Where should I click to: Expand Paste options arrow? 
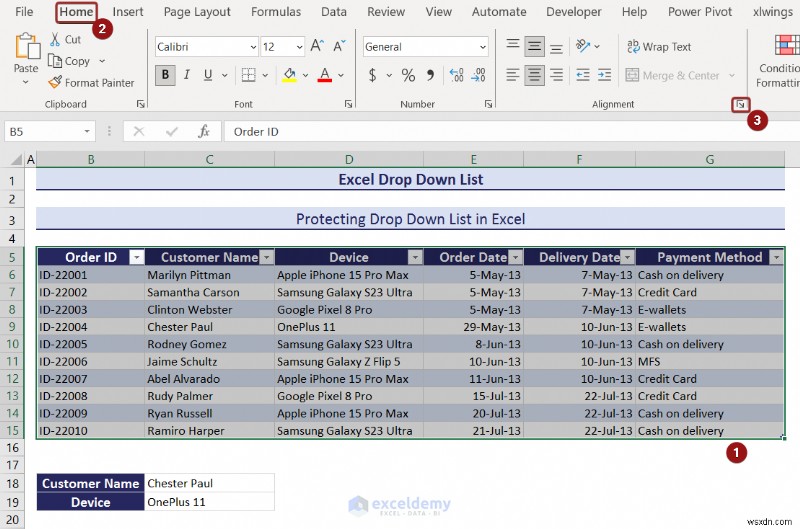click(x=26, y=81)
